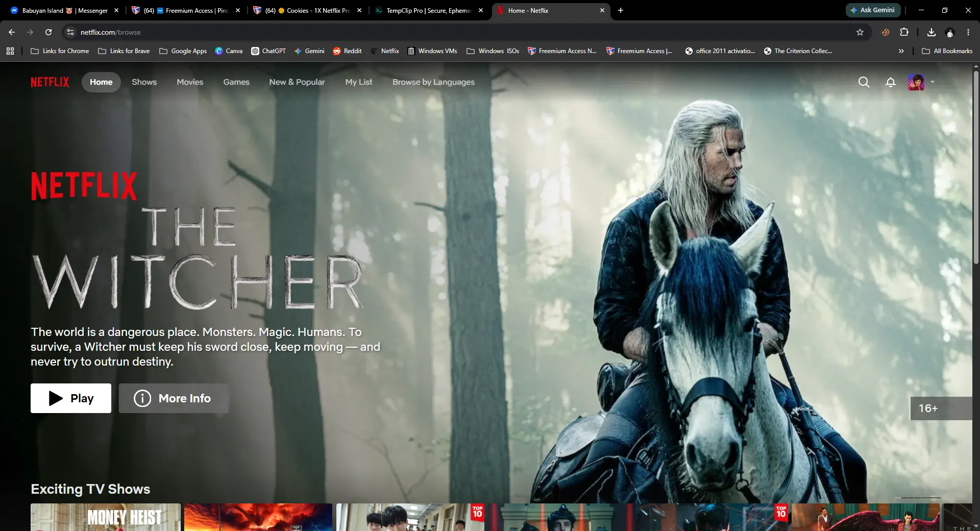Screen dimensions: 980x531
Task: Click the page vertical scrollbar
Action: (x=976, y=166)
